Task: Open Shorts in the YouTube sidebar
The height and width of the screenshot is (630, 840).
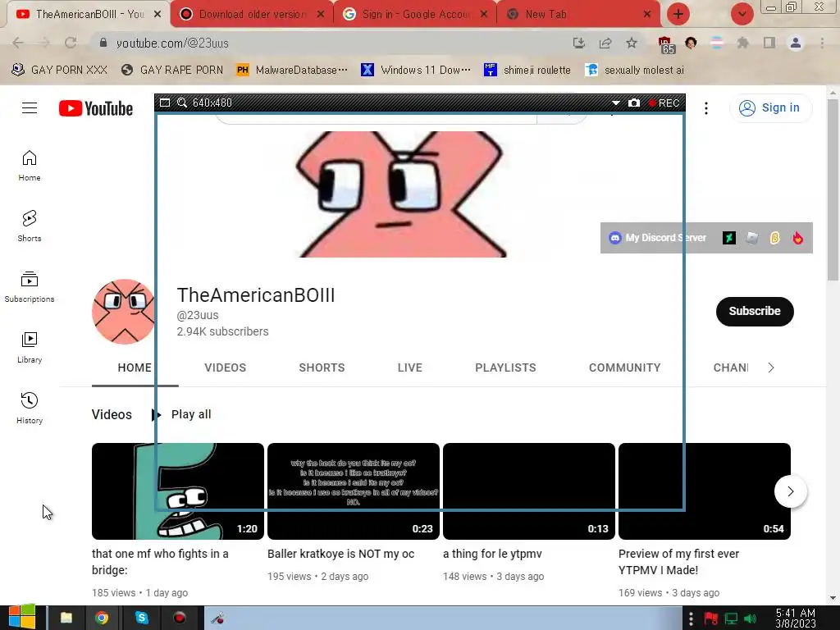Action: (x=30, y=226)
